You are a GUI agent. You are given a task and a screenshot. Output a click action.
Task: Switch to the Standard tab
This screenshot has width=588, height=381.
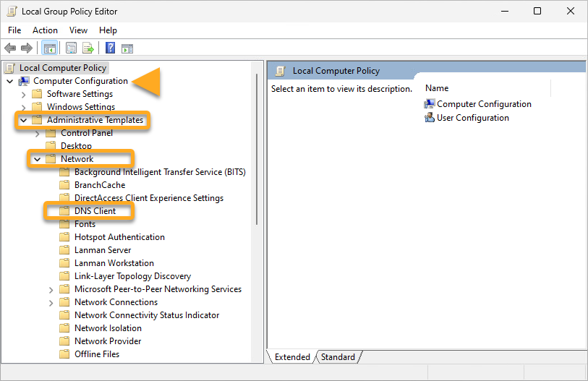tap(338, 357)
